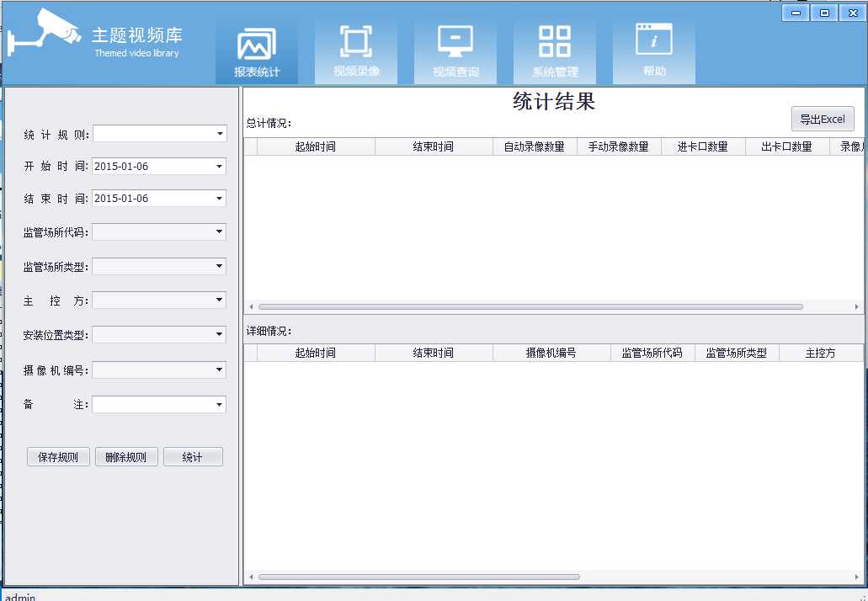The image size is (868, 601).
Task: Click left arrow of details table scrollbar
Action: click(251, 577)
